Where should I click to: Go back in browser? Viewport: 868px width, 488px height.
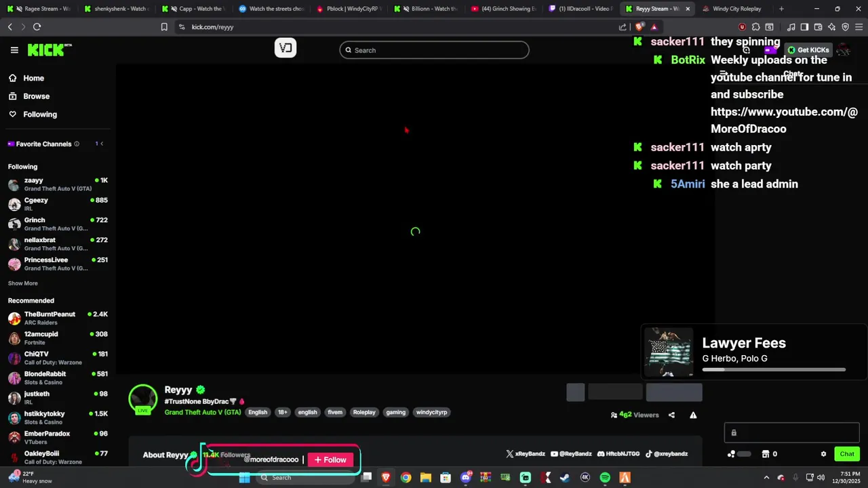[9, 27]
